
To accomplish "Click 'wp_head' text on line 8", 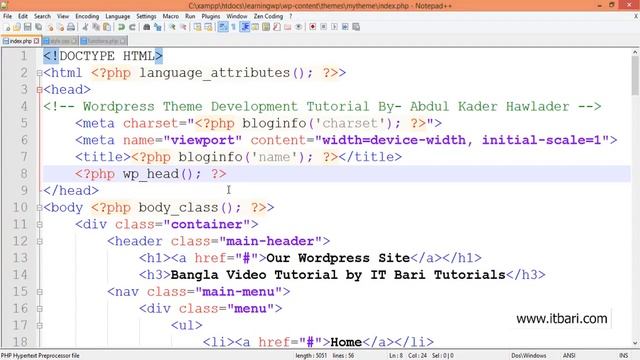I will point(151,174).
